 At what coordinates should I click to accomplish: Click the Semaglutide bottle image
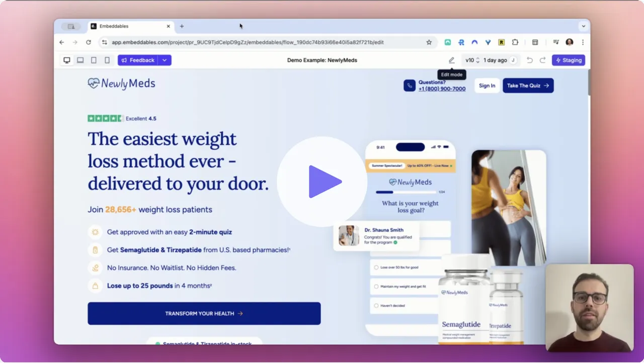click(464, 299)
